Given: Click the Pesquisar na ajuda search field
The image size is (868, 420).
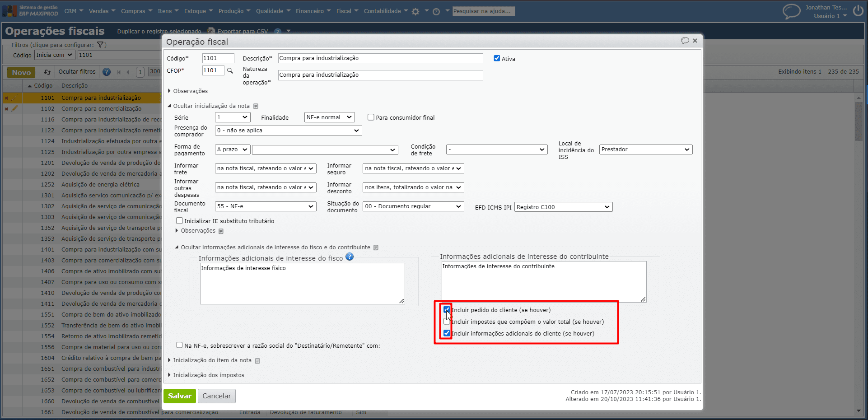Looking at the screenshot, I should 484,11.
